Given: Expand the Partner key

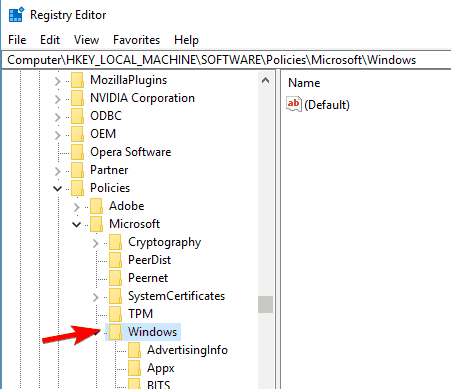Looking at the screenshot, I should 58,171.
